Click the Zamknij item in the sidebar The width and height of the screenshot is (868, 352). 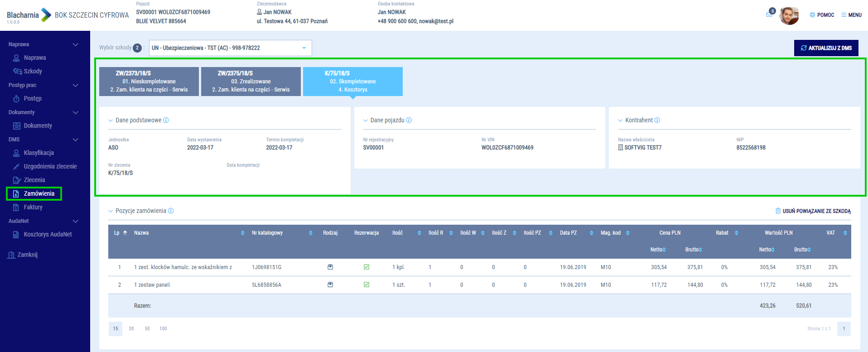(x=27, y=255)
